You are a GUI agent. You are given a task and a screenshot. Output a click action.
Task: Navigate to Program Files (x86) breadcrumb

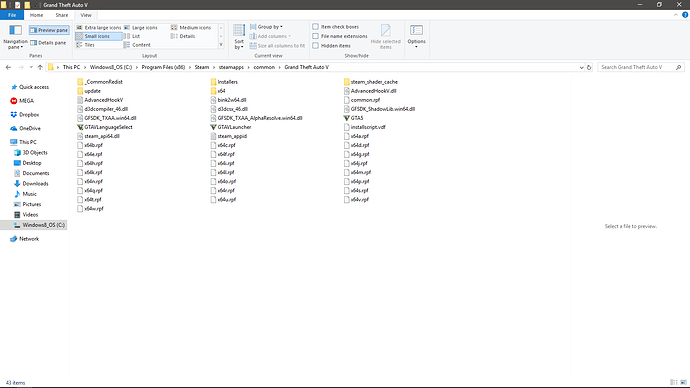point(163,67)
